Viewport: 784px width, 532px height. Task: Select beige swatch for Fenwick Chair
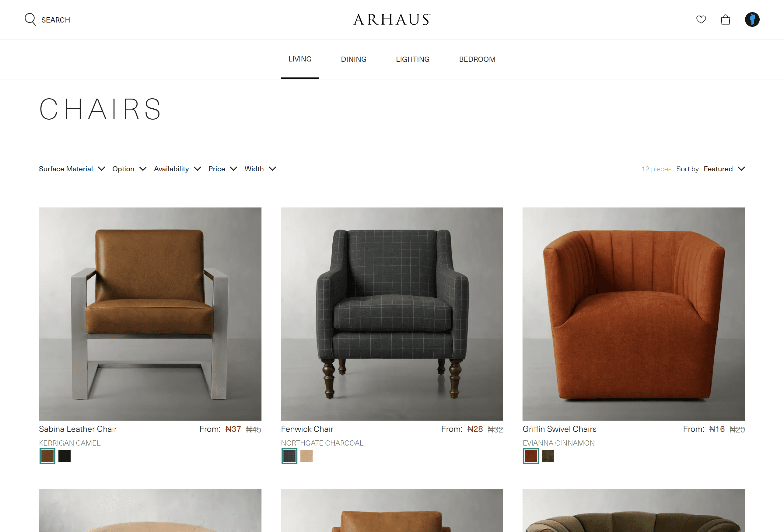(x=306, y=456)
